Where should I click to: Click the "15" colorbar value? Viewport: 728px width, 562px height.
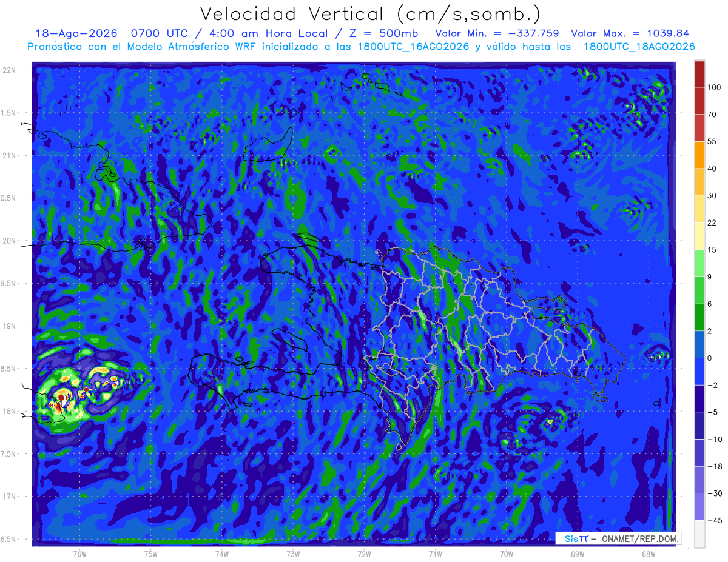712,250
